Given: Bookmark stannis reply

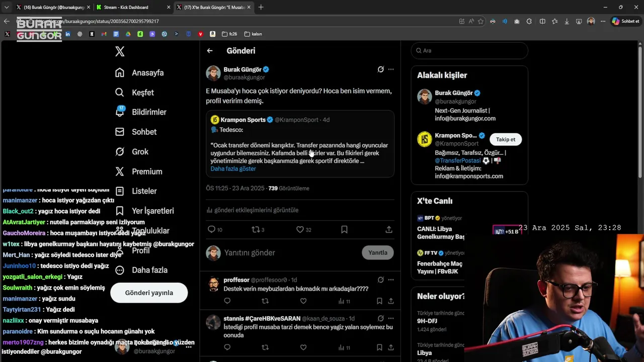Looking at the screenshot, I should (379, 347).
